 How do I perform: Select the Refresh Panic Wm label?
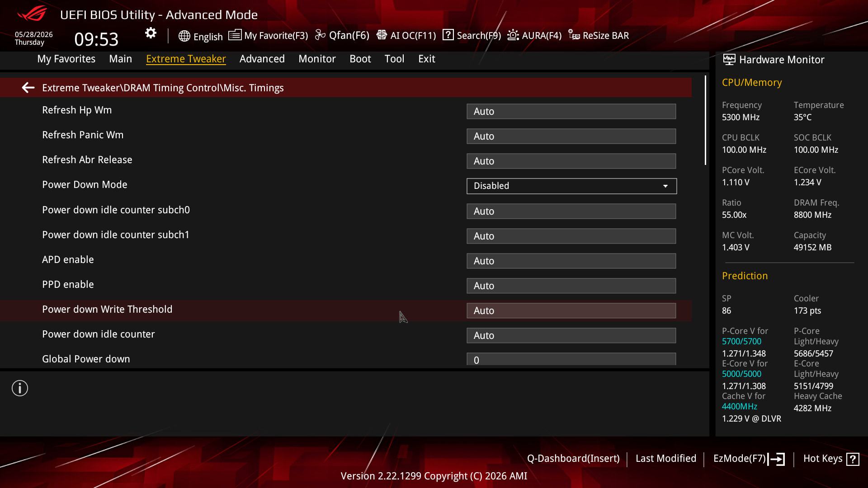point(83,135)
